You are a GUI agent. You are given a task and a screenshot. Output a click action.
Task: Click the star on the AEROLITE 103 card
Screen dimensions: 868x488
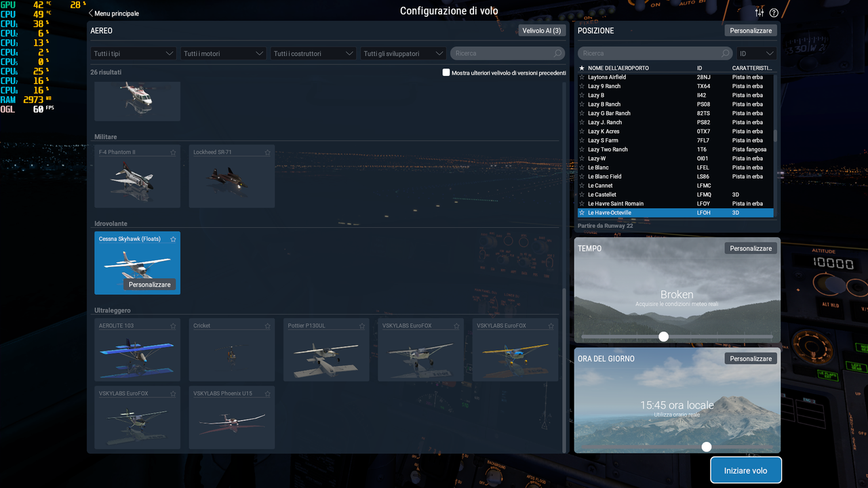(x=173, y=325)
